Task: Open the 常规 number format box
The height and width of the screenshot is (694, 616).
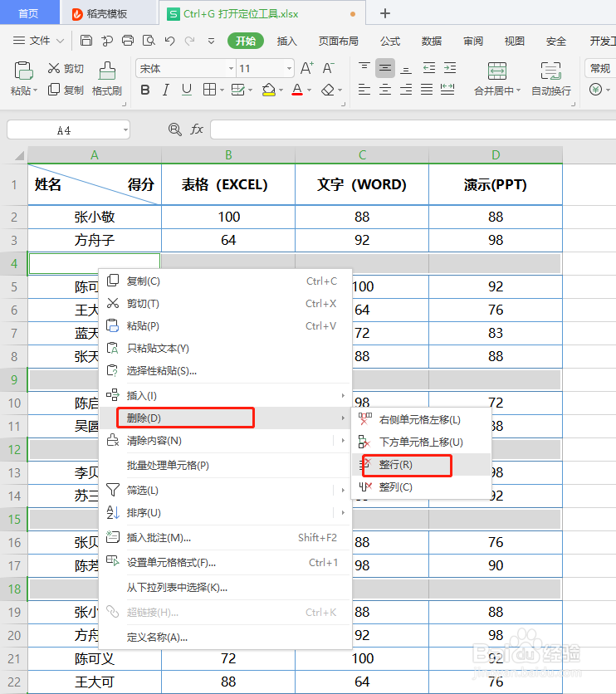Action: (x=600, y=69)
